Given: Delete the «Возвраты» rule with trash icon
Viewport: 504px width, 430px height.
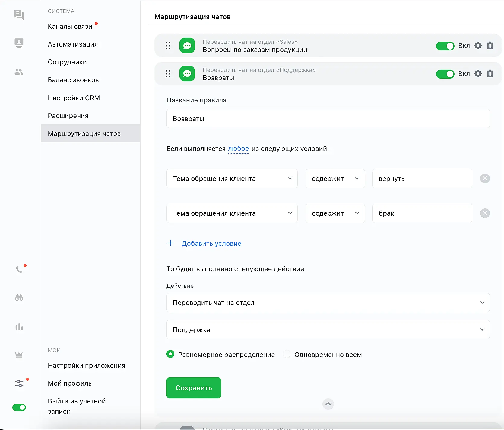Looking at the screenshot, I should 490,74.
